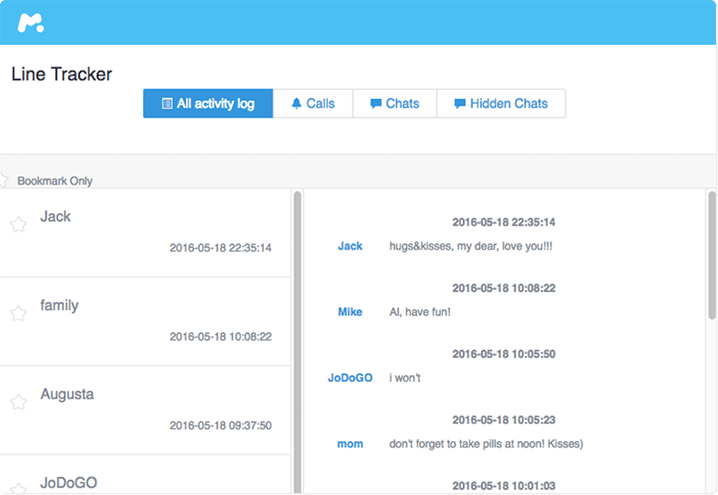This screenshot has width=718, height=495.
Task: Open the All activity log tab
Action: pos(208,103)
